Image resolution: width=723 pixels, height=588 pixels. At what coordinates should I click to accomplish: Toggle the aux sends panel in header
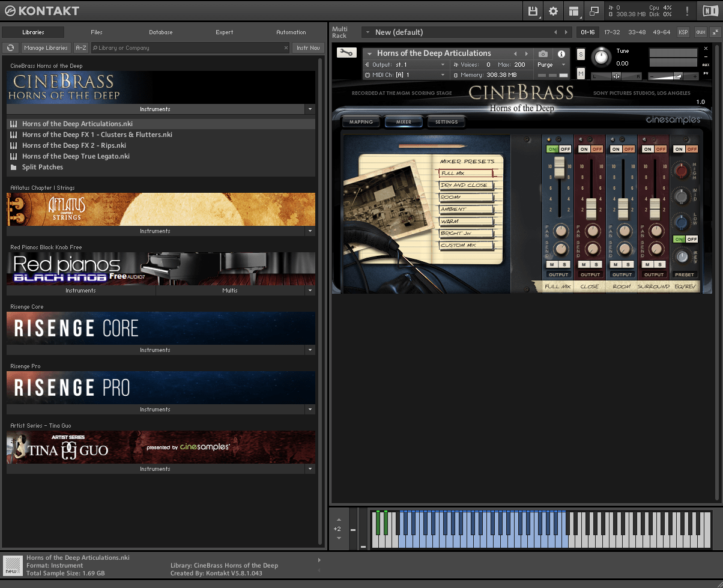[x=700, y=32]
